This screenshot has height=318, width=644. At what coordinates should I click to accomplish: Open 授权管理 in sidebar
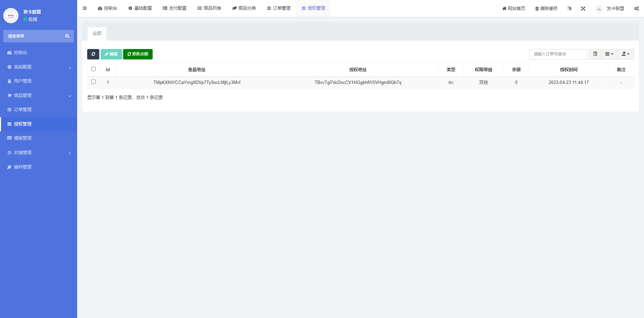point(39,124)
